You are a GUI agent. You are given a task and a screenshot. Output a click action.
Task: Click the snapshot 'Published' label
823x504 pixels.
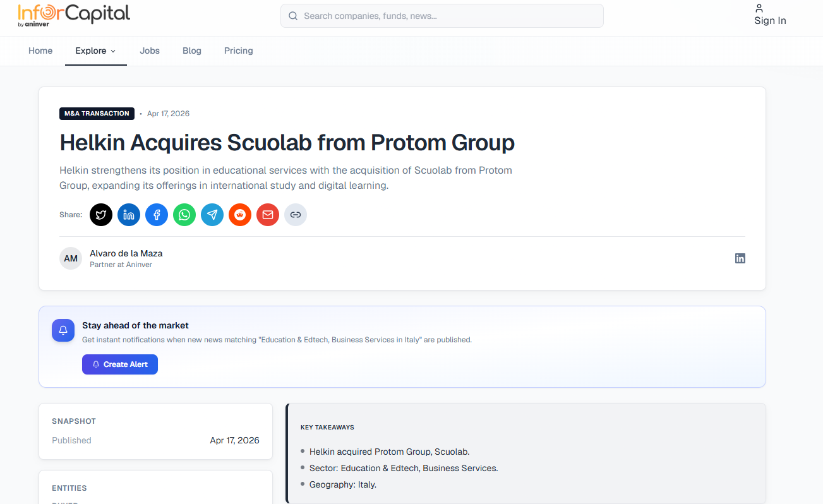pyautogui.click(x=71, y=440)
